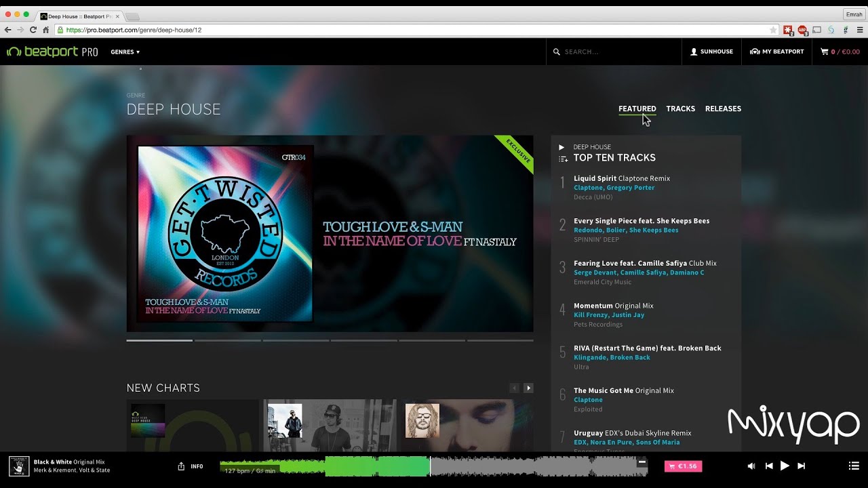Screen dimensions: 868x488
Task: Click the Beatport Pro logo
Action: point(52,52)
